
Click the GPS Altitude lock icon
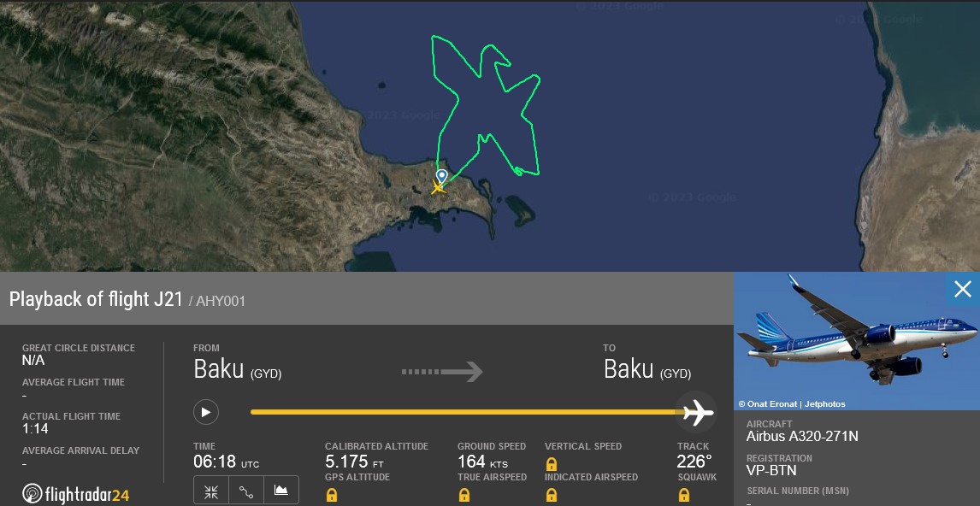[332, 496]
